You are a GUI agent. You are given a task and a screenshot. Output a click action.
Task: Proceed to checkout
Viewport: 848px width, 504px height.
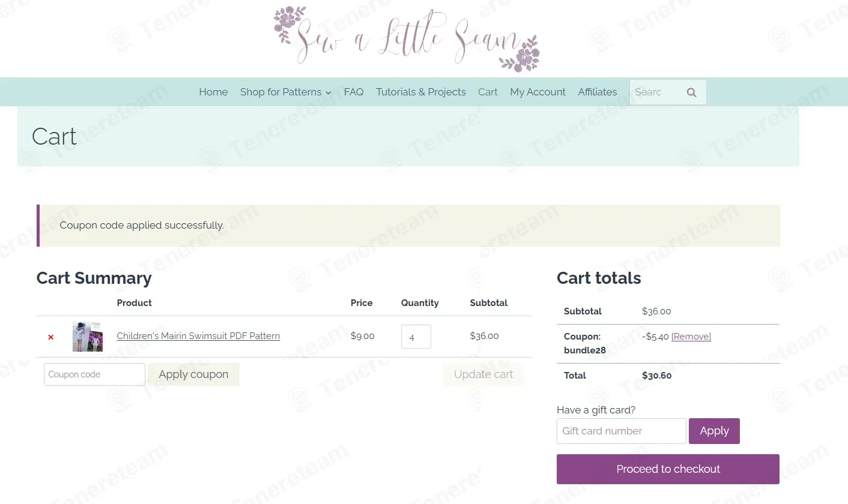(x=668, y=469)
